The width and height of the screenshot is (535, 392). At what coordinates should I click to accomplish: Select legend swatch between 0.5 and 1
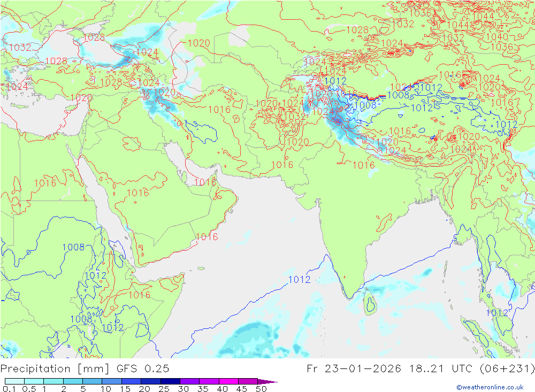click(34, 381)
